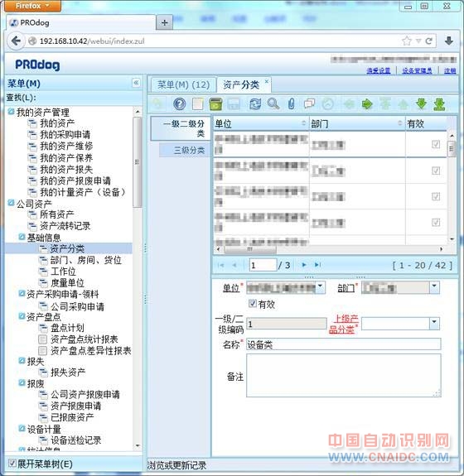Click the Refresh toolbar icon
Viewport: 464px width, 476px height.
[255, 103]
